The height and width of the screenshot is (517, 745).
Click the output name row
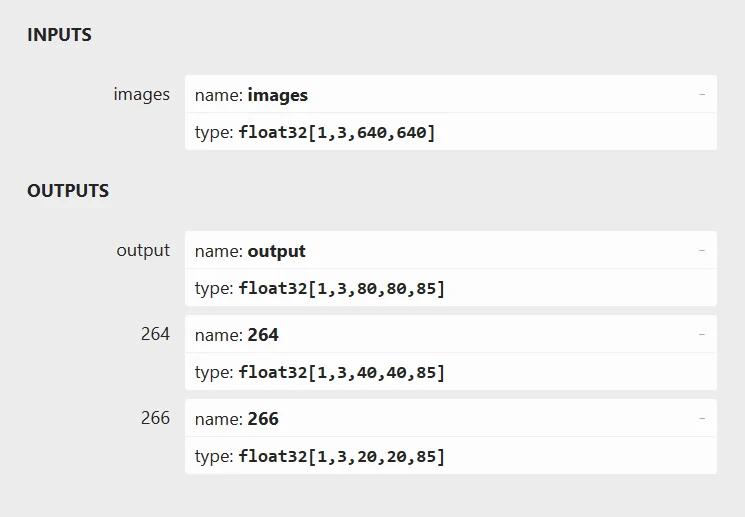click(x=450, y=251)
